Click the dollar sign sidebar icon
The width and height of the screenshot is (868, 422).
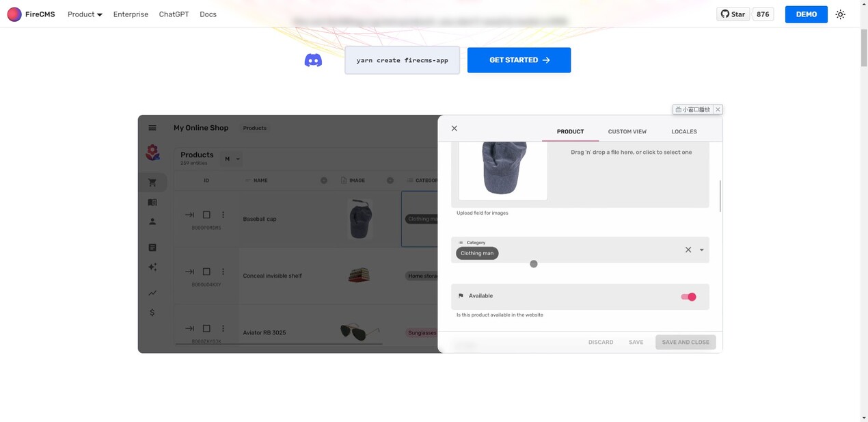(152, 313)
